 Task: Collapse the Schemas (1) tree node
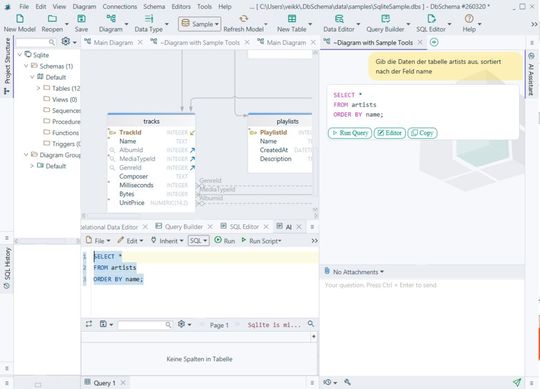[26, 66]
